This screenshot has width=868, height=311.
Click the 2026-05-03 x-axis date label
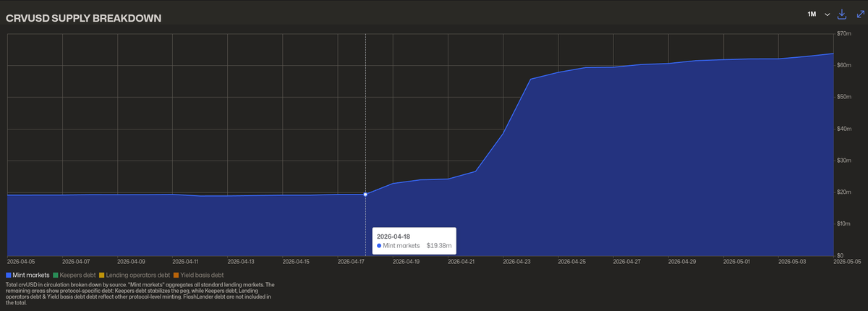tap(792, 261)
